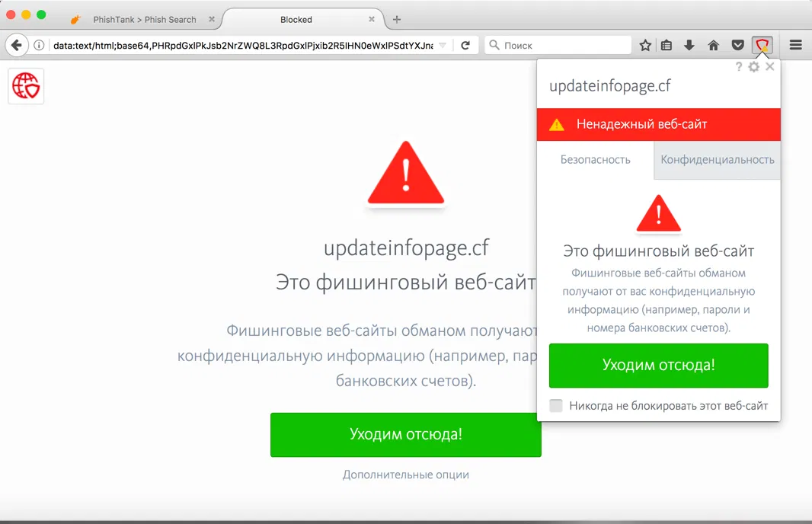Open the downloads arrow icon
This screenshot has height=524, width=812.
689,45
